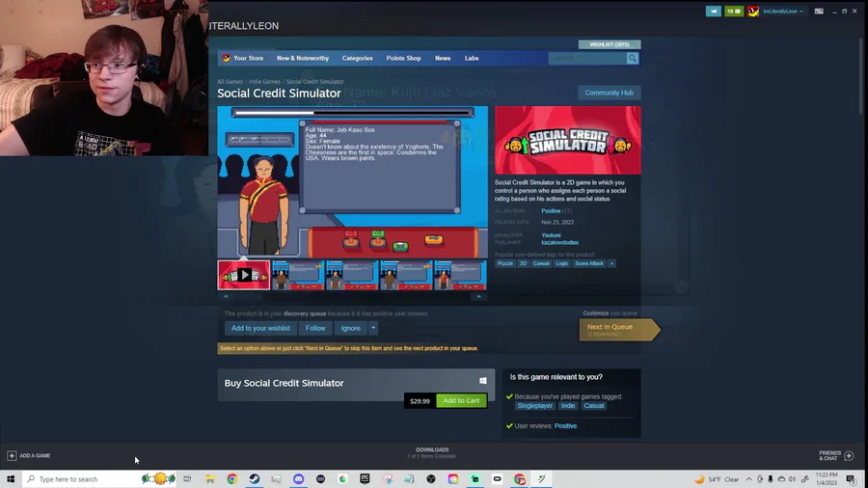Play the trailer video thumbnail
868x488 pixels.
click(244, 275)
